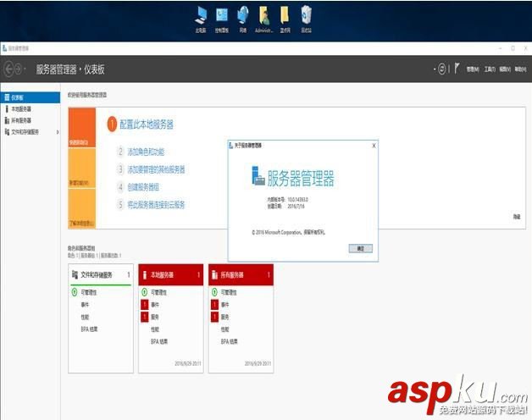
Task: Click BPA 结果 in the 文件和存储服务 tile
Action: click(x=89, y=329)
